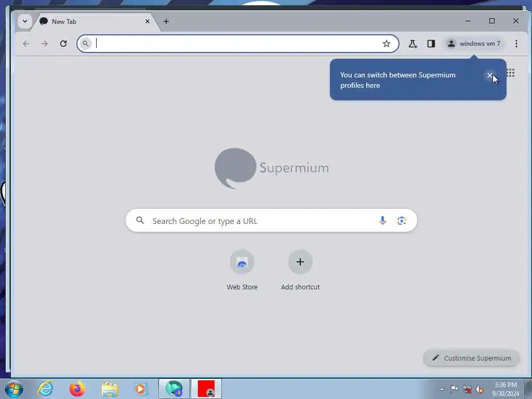Image resolution: width=532 pixels, height=399 pixels.
Task: Dismiss the Supermium profiles tooltip
Action: 489,75
